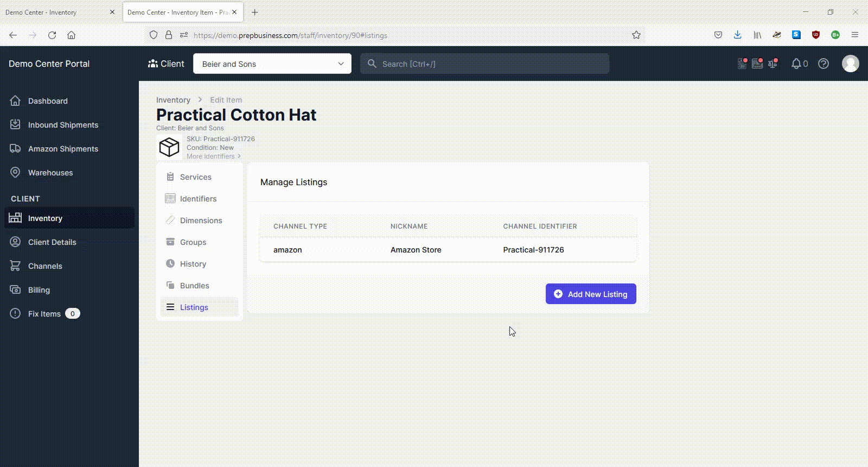Open the Beier and Sons client dropdown

(x=272, y=64)
